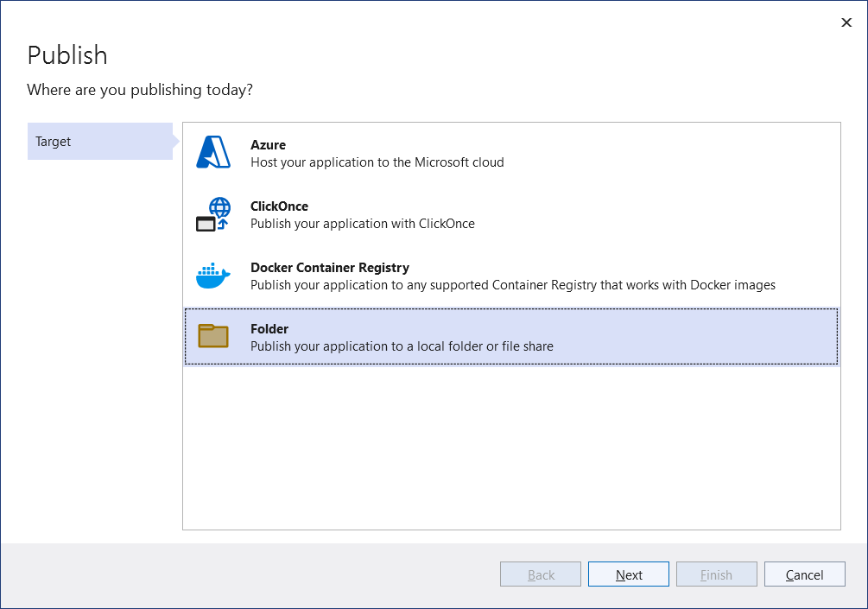868x609 pixels.
Task: Click the Azure icon's blue logo
Action: (x=212, y=152)
